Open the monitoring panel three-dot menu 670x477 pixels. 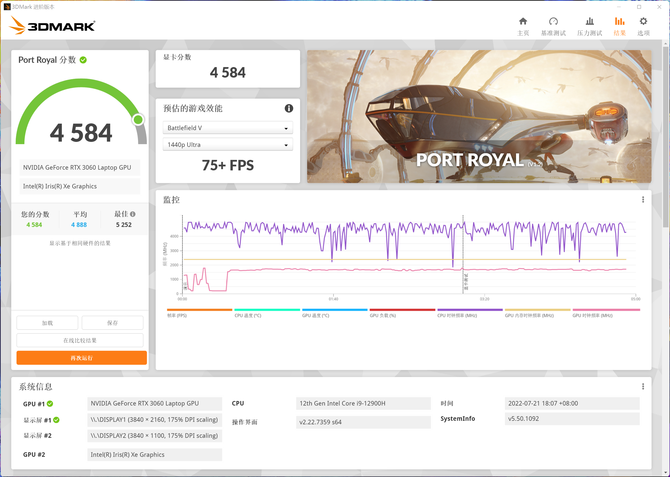point(643,199)
